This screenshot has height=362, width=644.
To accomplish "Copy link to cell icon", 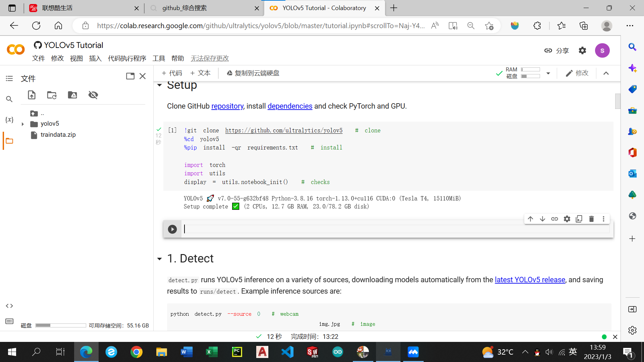I will pos(554,219).
